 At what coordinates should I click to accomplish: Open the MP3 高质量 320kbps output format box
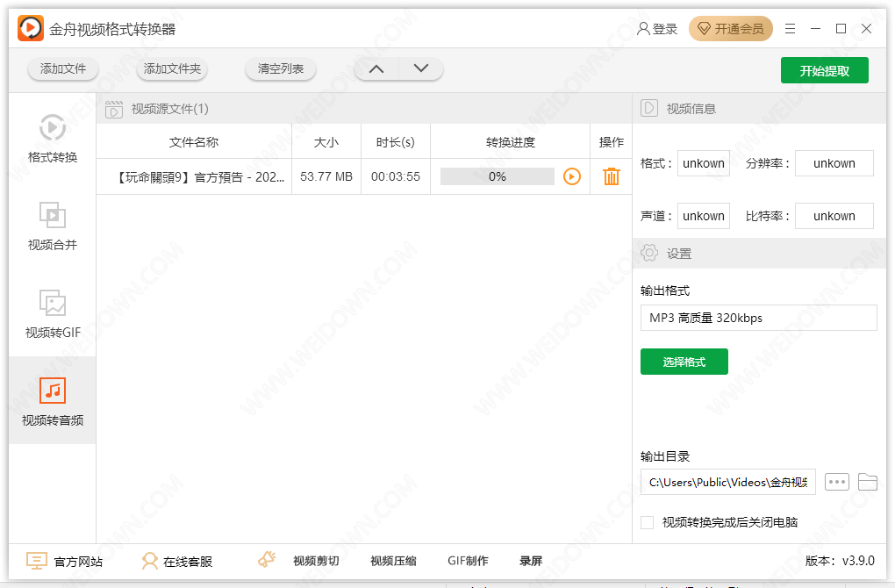759,318
